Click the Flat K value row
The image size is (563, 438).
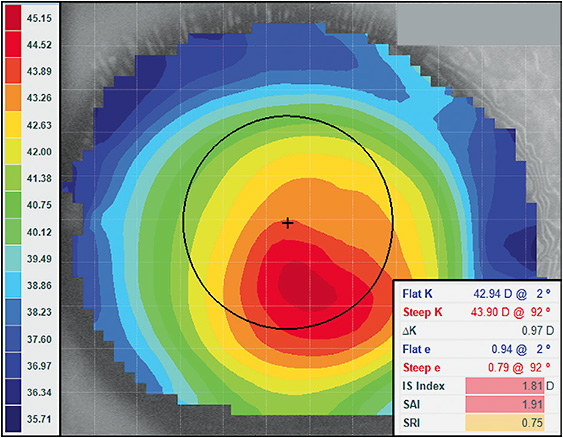[476, 294]
